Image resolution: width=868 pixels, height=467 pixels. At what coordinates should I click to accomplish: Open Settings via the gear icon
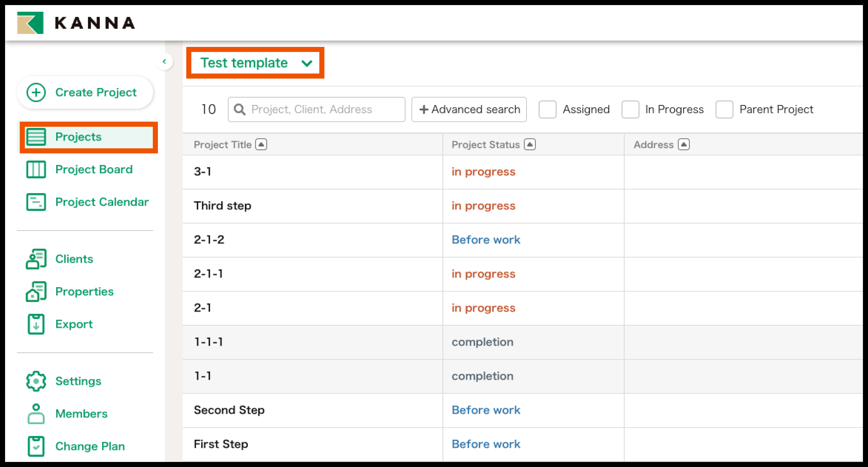point(36,381)
